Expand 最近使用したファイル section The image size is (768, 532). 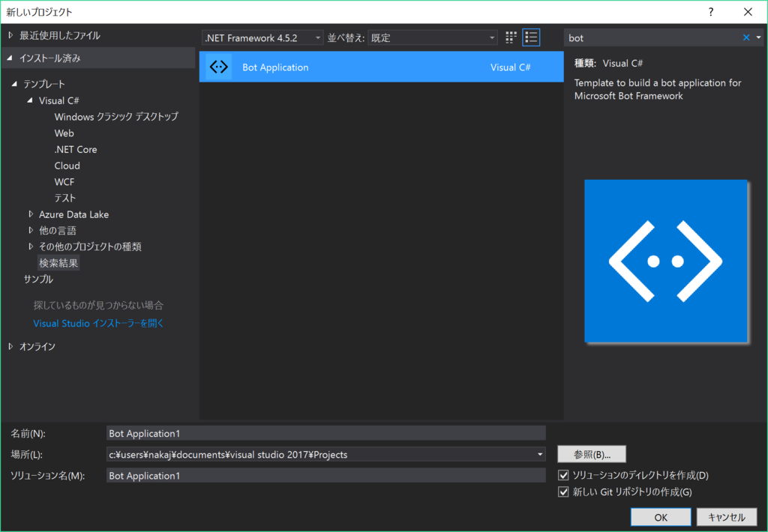pyautogui.click(x=10, y=35)
